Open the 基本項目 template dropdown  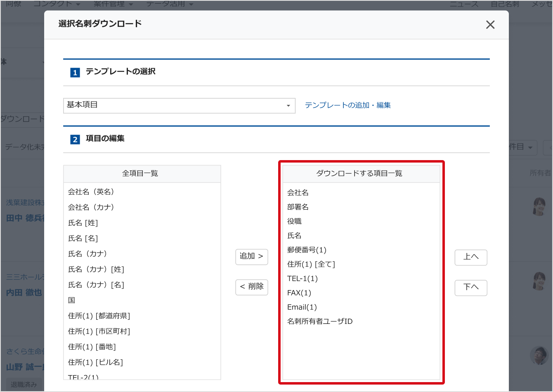coord(179,105)
